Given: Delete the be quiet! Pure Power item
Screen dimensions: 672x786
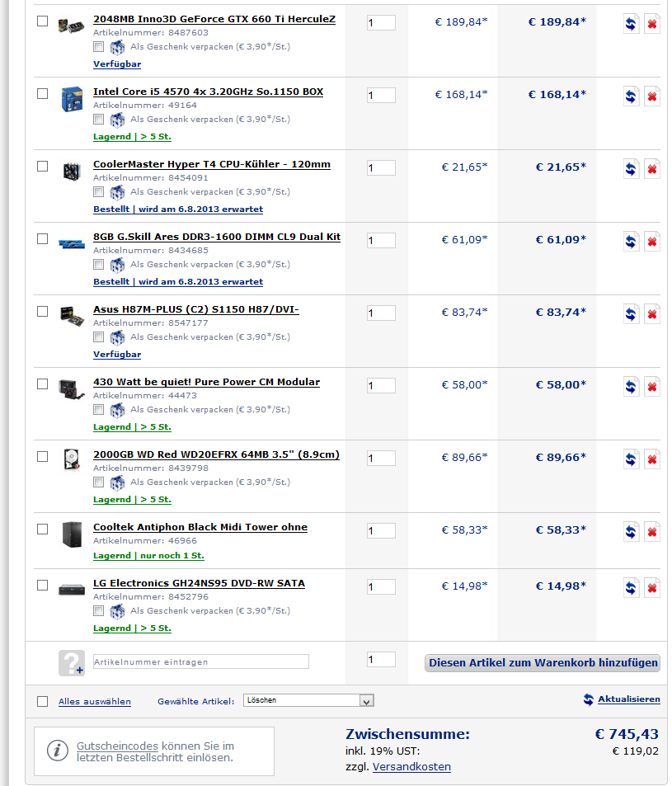Looking at the screenshot, I should tap(652, 387).
